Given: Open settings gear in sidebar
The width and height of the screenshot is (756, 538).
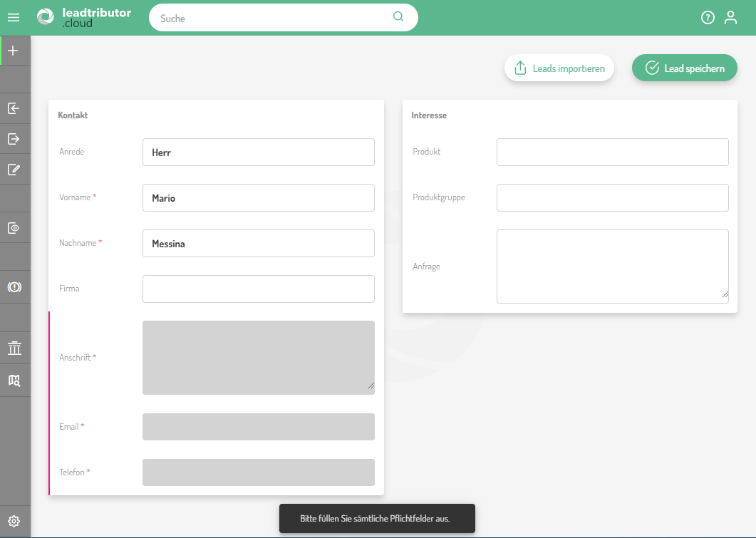Looking at the screenshot, I should point(14,521).
